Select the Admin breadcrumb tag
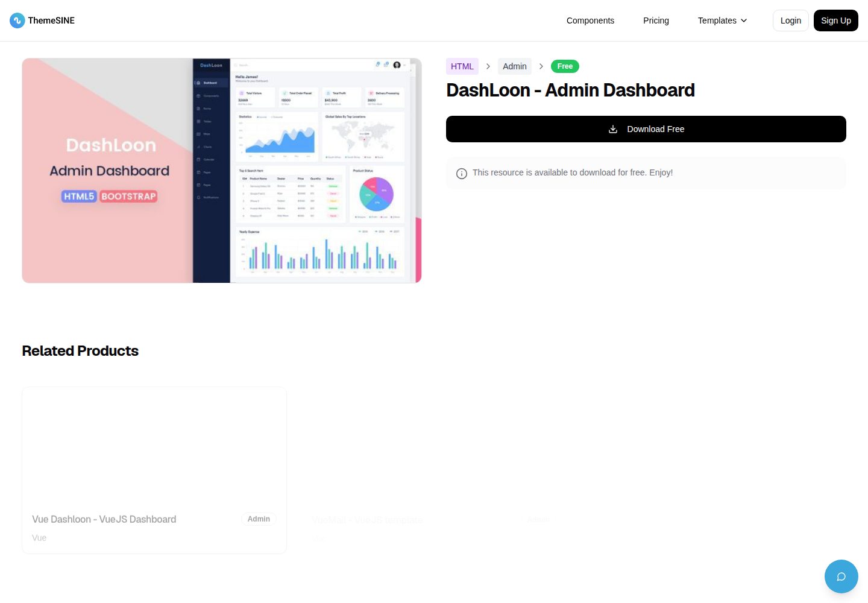The height and width of the screenshot is (603, 868). 515,66
